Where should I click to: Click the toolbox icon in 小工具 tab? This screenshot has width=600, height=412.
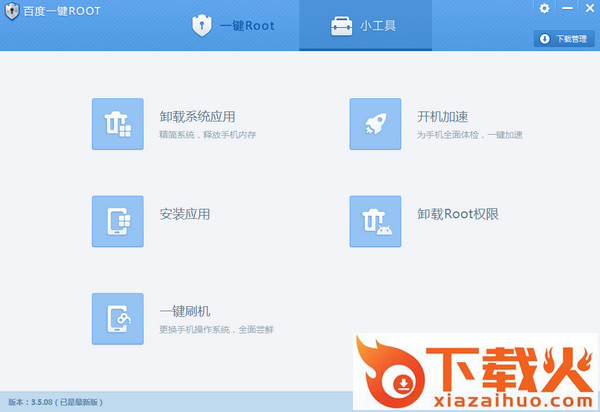(341, 26)
